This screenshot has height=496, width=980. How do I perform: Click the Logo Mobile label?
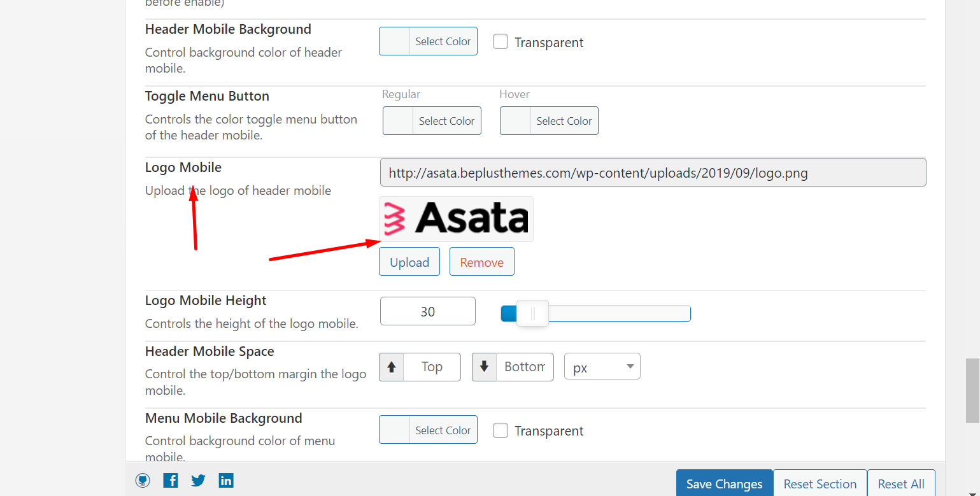pyautogui.click(x=183, y=167)
